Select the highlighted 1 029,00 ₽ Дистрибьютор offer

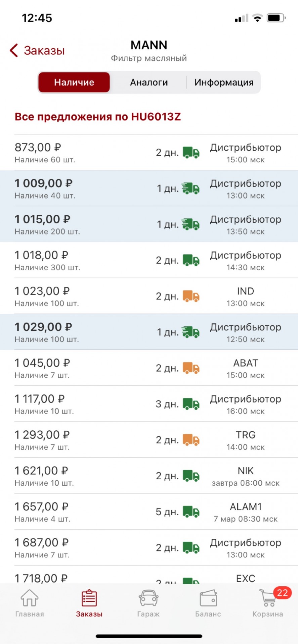coord(149,332)
